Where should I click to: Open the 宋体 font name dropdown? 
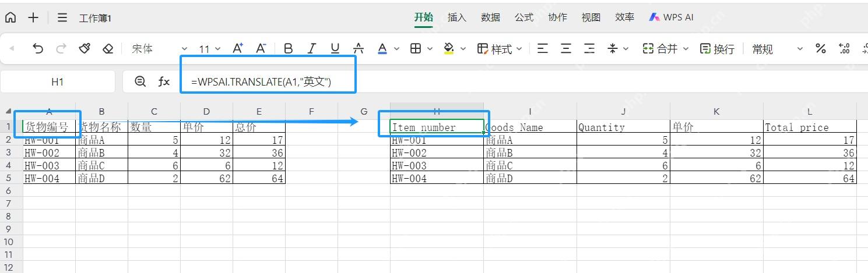159,49
